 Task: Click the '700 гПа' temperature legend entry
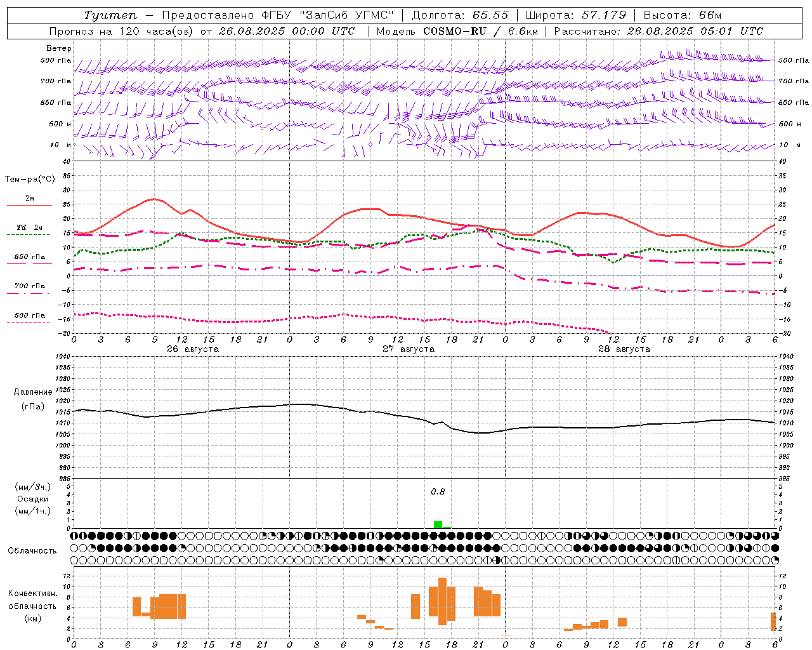point(29,286)
